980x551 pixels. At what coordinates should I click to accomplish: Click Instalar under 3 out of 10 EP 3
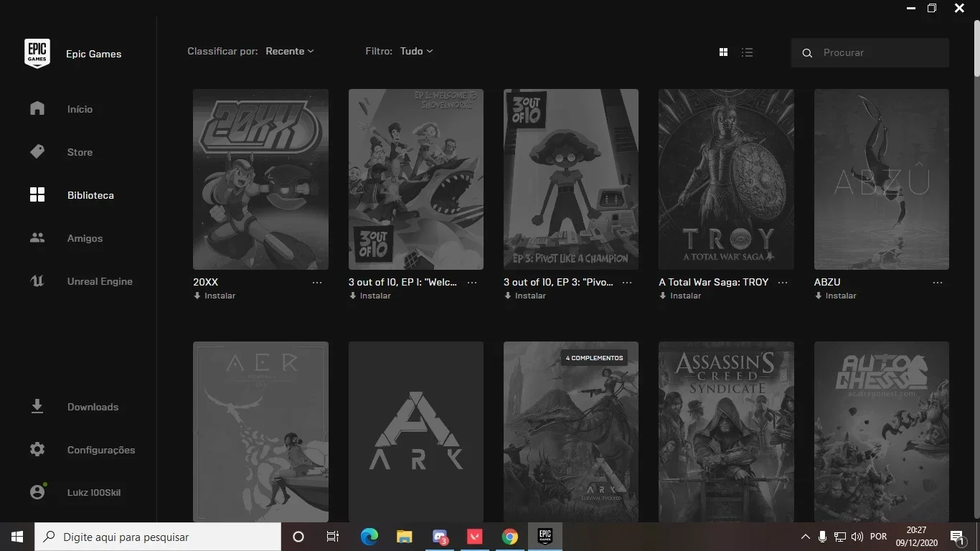(524, 296)
